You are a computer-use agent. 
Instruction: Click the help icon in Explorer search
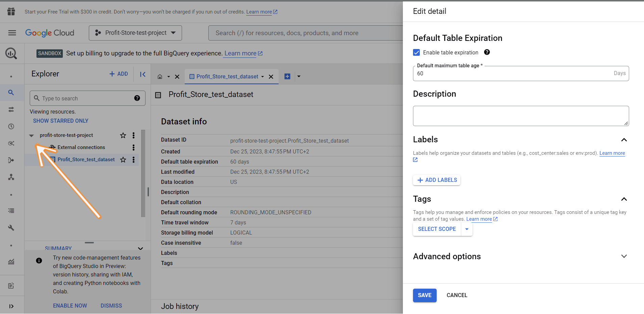(137, 98)
